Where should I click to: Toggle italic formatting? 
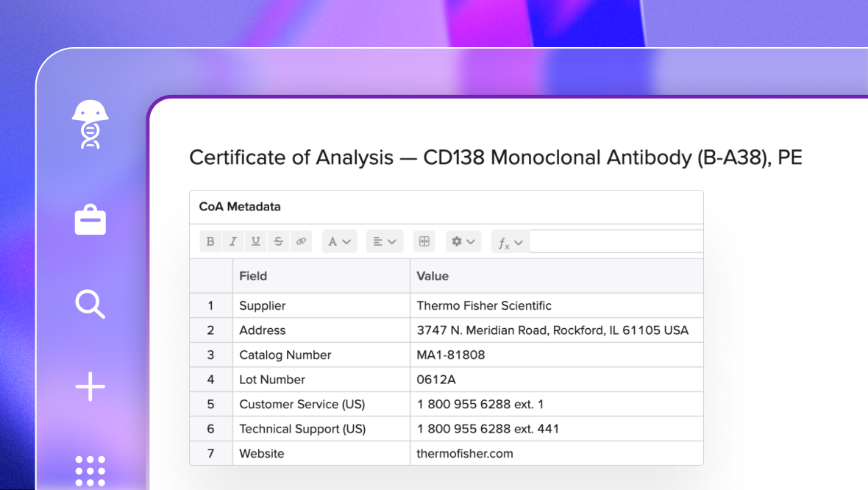[x=233, y=241]
